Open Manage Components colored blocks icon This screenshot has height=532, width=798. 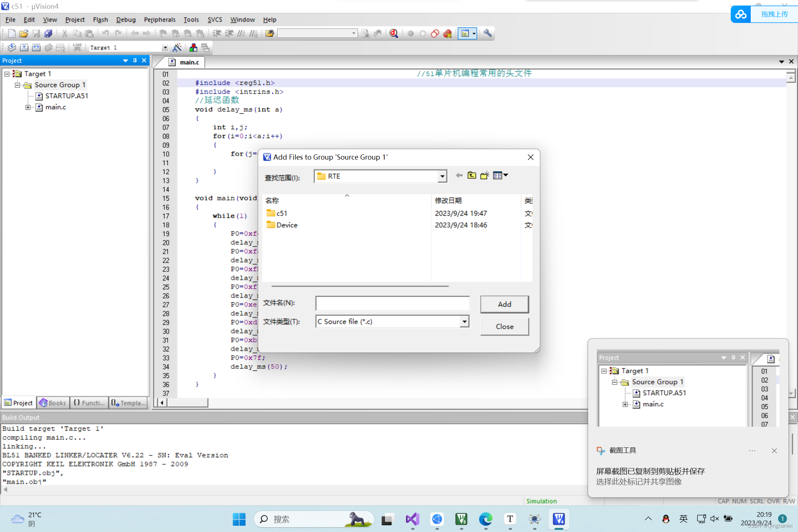tap(193, 48)
